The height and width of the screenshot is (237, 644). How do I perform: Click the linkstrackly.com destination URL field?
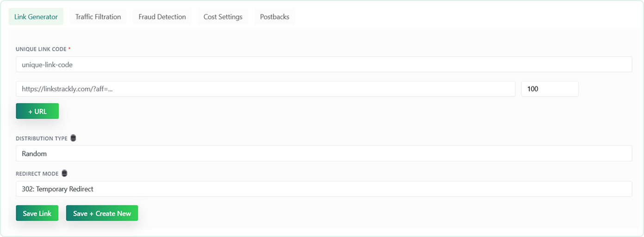265,89
